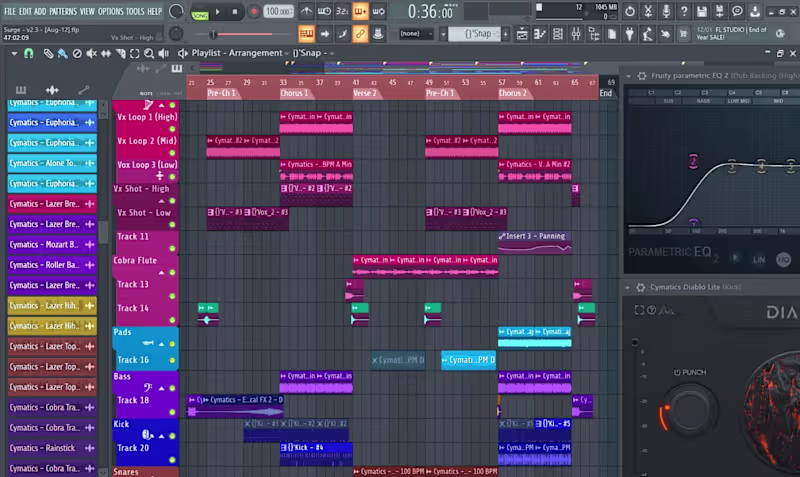Open the EDIT menu
The height and width of the screenshot is (477, 800).
tap(25, 11)
